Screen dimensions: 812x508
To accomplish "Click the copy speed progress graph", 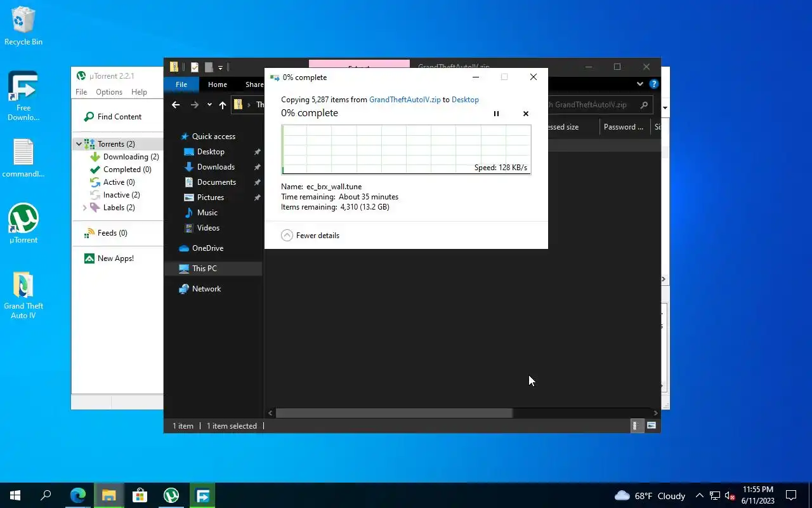I will click(x=406, y=149).
